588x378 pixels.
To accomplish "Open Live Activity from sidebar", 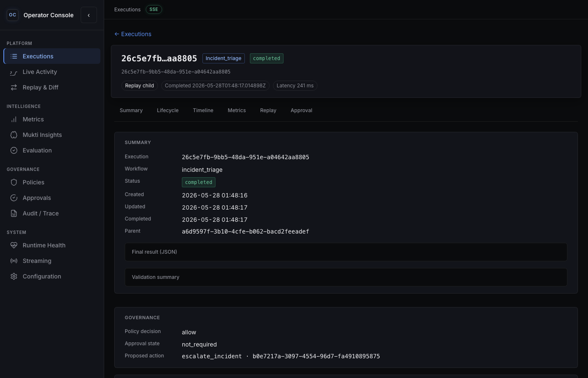I will coord(52,72).
